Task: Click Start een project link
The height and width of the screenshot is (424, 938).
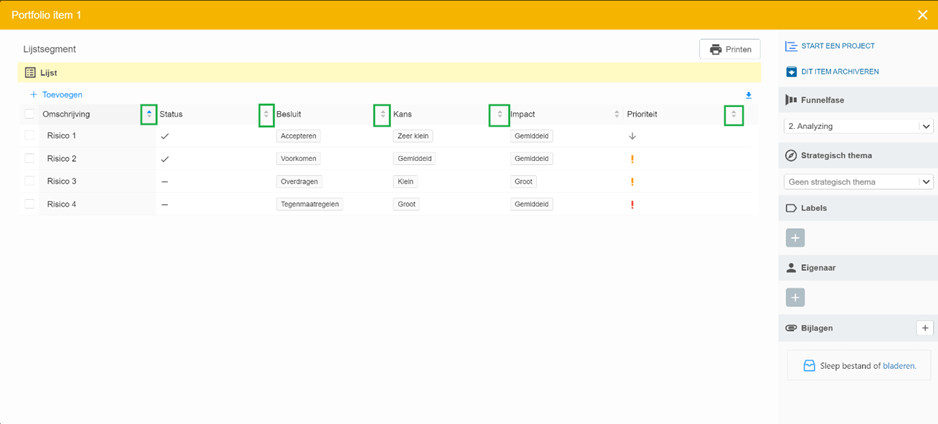Action: point(838,46)
